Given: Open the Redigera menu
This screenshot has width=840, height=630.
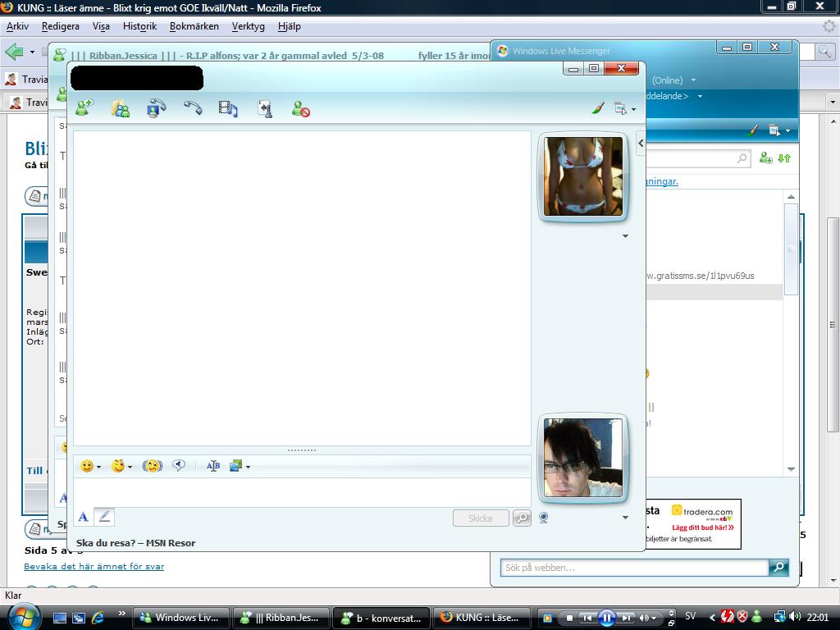Looking at the screenshot, I should (61, 26).
